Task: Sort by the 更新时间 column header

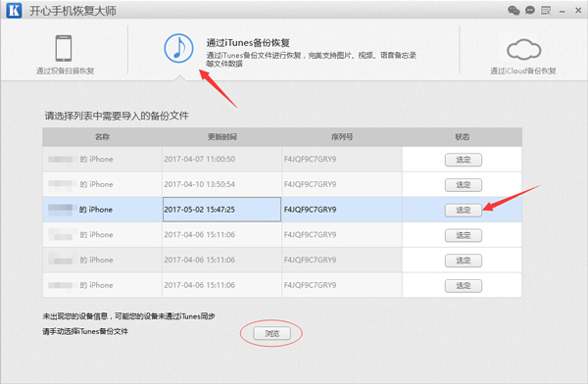Action: tap(222, 137)
